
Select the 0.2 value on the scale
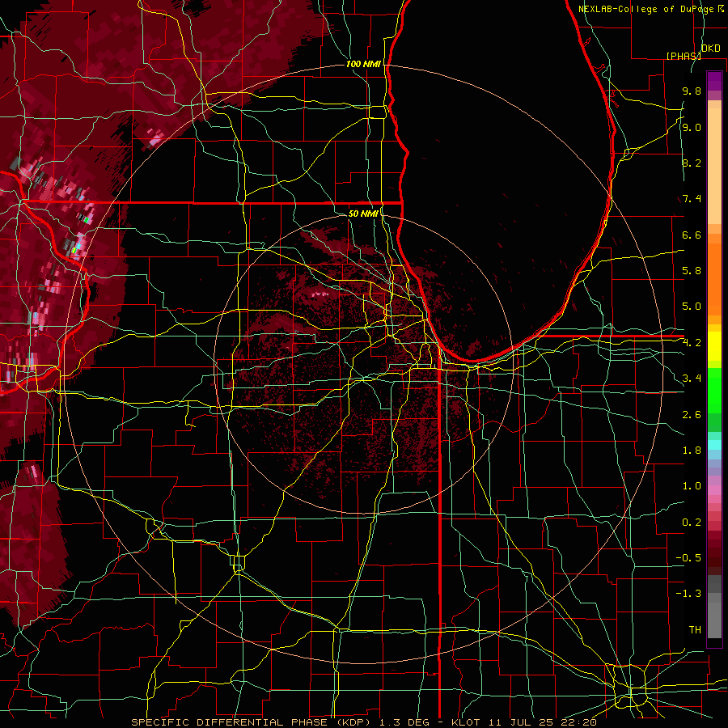pyautogui.click(x=692, y=523)
